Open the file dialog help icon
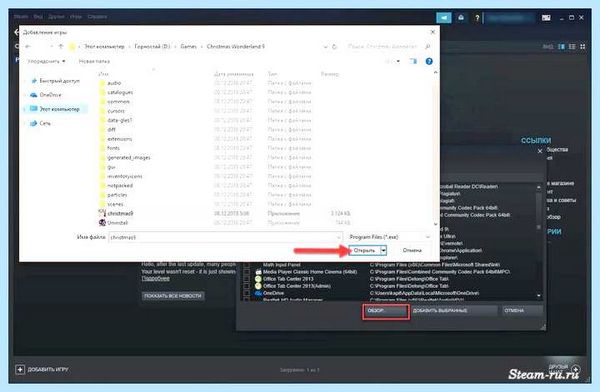This screenshot has width=600, height=392. (429, 61)
